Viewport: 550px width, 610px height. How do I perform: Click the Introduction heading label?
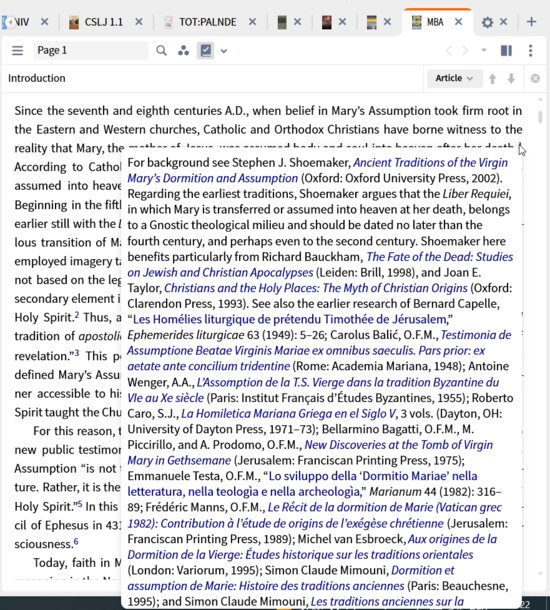pos(37,78)
